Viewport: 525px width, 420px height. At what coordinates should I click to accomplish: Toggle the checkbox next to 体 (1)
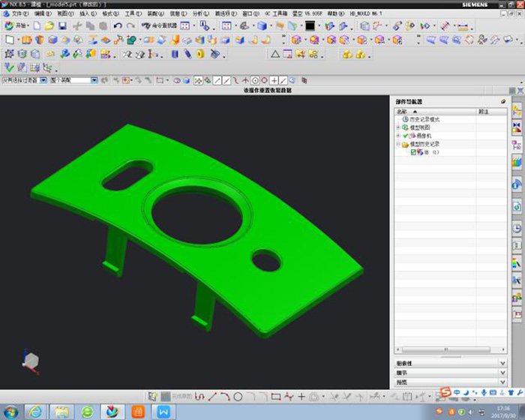[413, 152]
